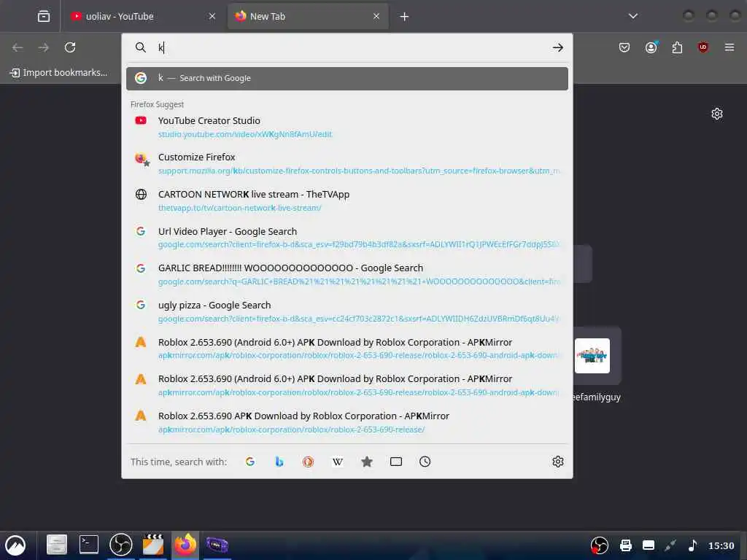Image resolution: width=747 pixels, height=560 pixels.
Task: Open new tab page personalize gear
Action: (717, 114)
